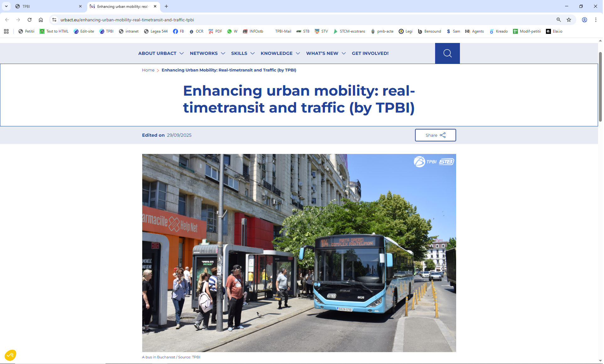Click the Get Involved! menu item
Viewport: 604px width, 364px height.
click(x=371, y=53)
